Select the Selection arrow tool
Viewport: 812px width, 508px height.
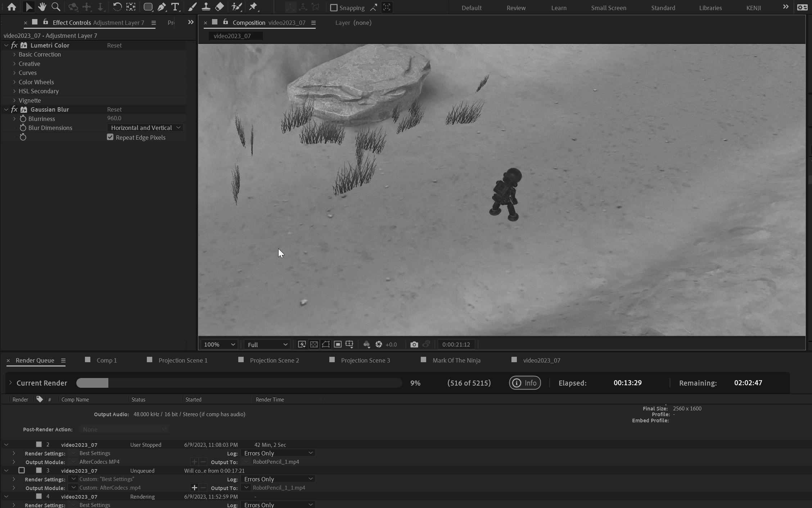[x=29, y=7]
